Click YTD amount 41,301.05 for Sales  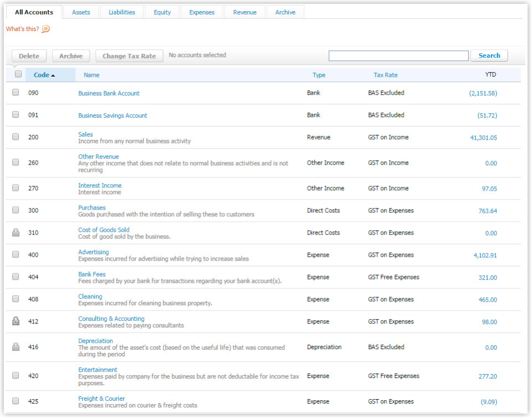coord(484,138)
